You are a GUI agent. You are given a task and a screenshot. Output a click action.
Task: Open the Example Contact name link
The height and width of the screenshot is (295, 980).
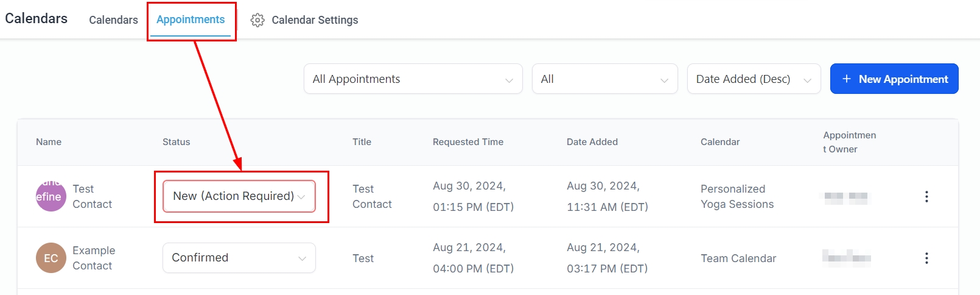(x=93, y=258)
